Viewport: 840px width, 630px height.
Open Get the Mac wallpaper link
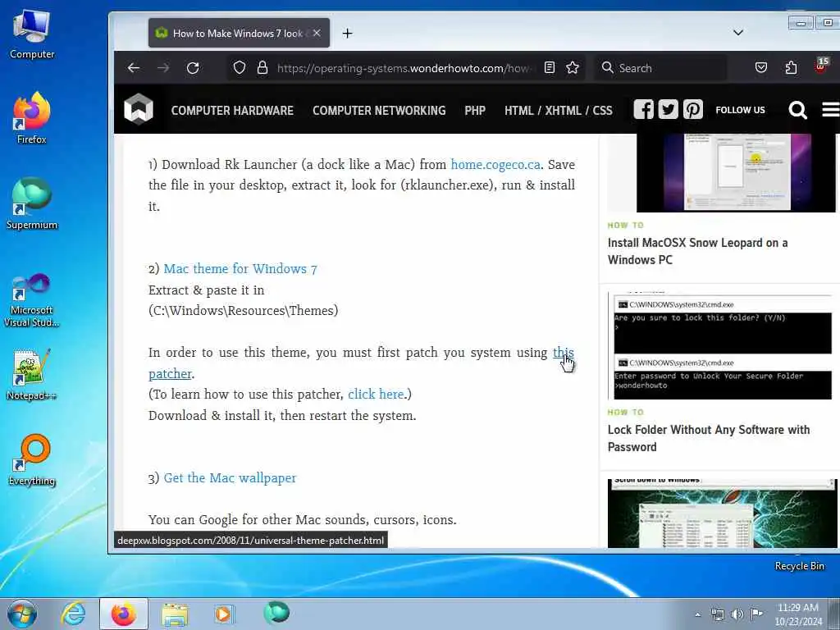coord(230,478)
